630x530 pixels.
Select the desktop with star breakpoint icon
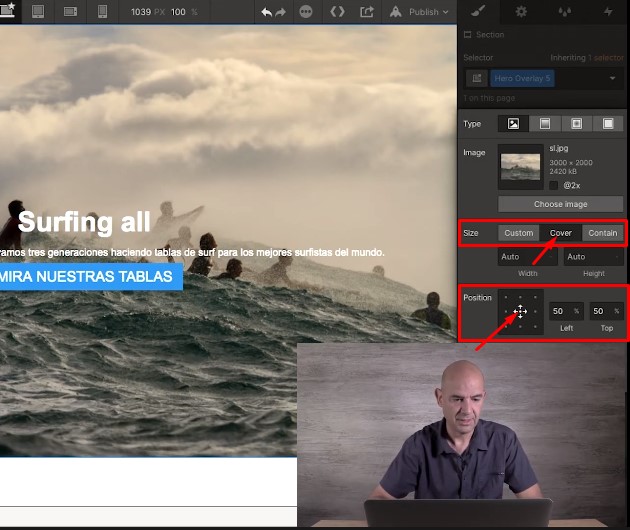pos(8,10)
